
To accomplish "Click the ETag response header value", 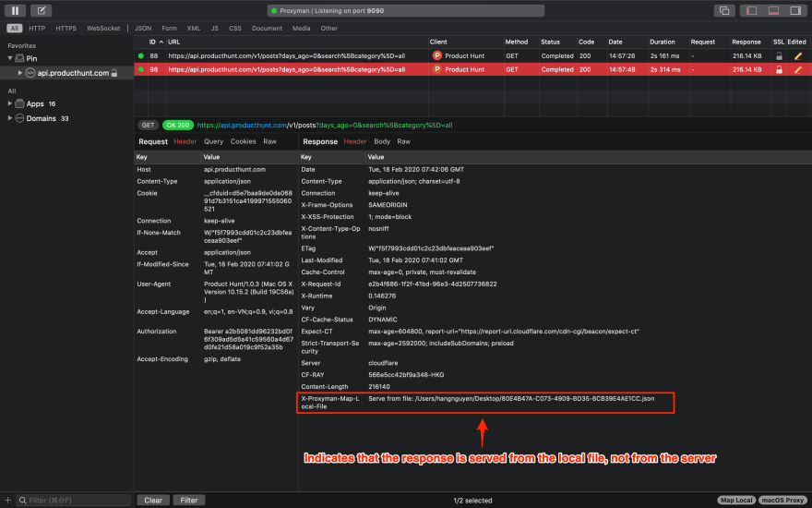I will [431, 248].
